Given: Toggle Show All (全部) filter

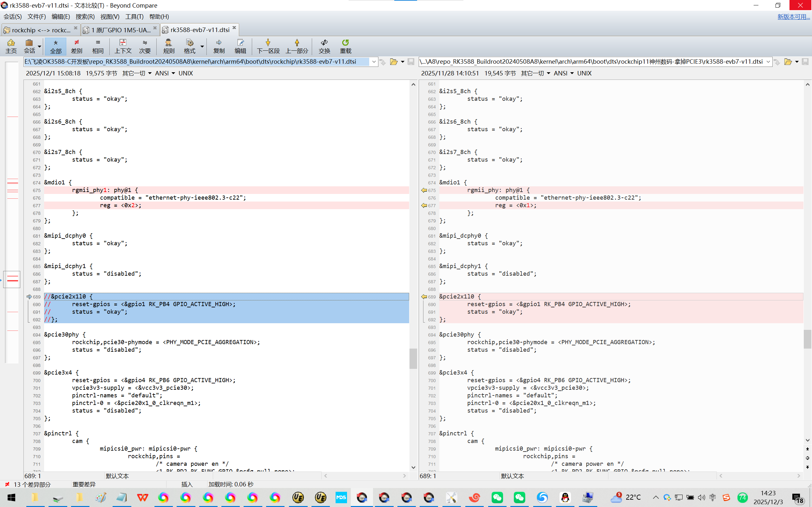Looking at the screenshot, I should tap(56, 46).
